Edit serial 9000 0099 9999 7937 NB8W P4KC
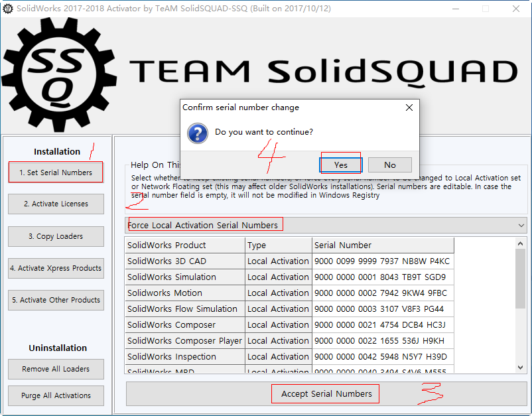This screenshot has width=532, height=416. pyautogui.click(x=383, y=261)
